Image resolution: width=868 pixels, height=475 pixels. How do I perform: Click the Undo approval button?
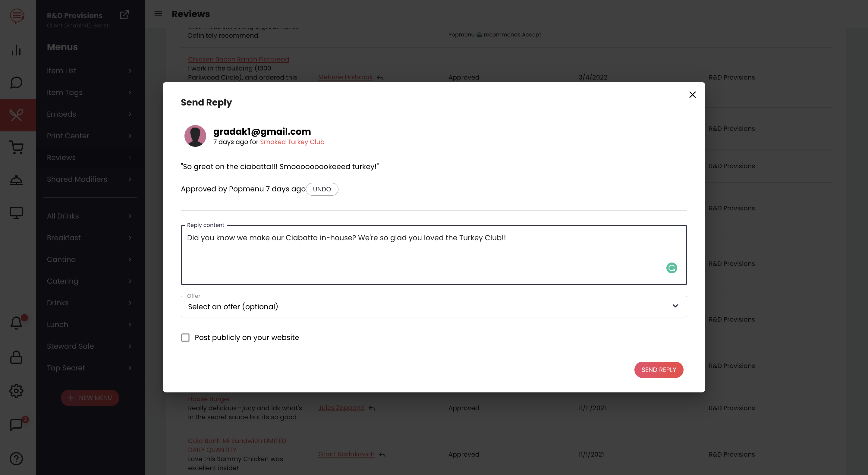[322, 189]
